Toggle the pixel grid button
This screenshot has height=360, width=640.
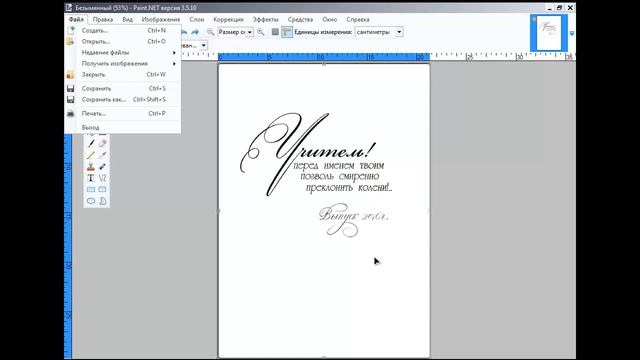click(275, 32)
